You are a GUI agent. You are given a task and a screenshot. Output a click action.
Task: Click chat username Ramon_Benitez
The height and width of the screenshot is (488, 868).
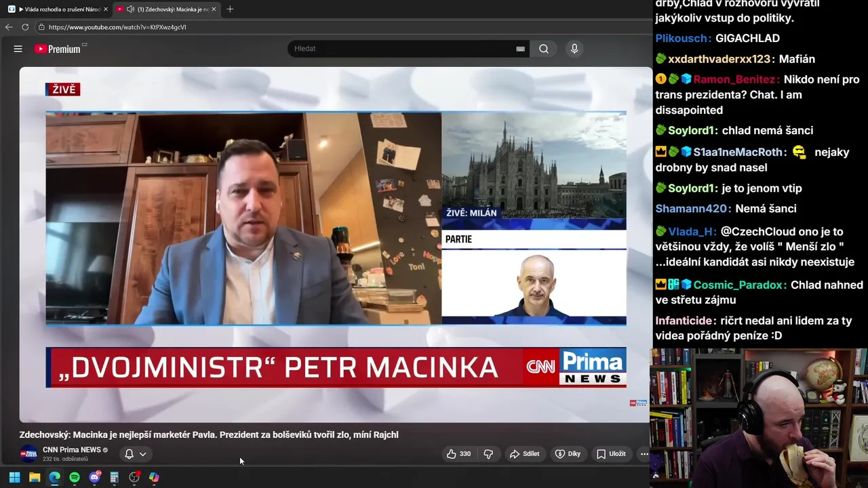[x=734, y=79]
